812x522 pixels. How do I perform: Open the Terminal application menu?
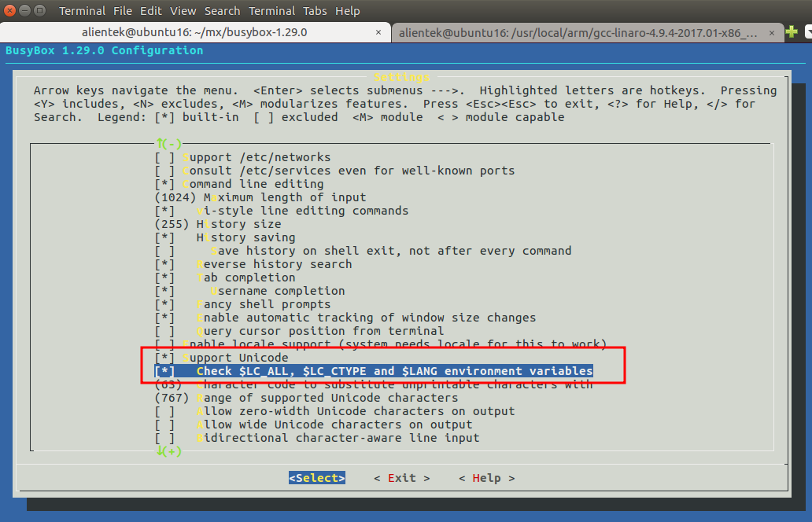pos(82,11)
